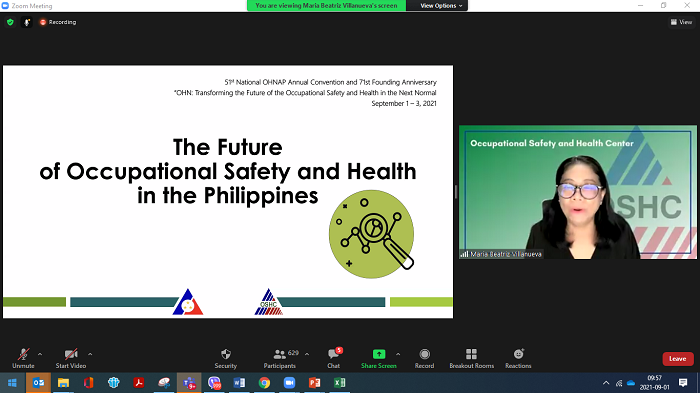The width and height of the screenshot is (700, 393).
Task: Click the signal bars next to Maria Beatriz Villanueva's name
Action: tap(464, 254)
